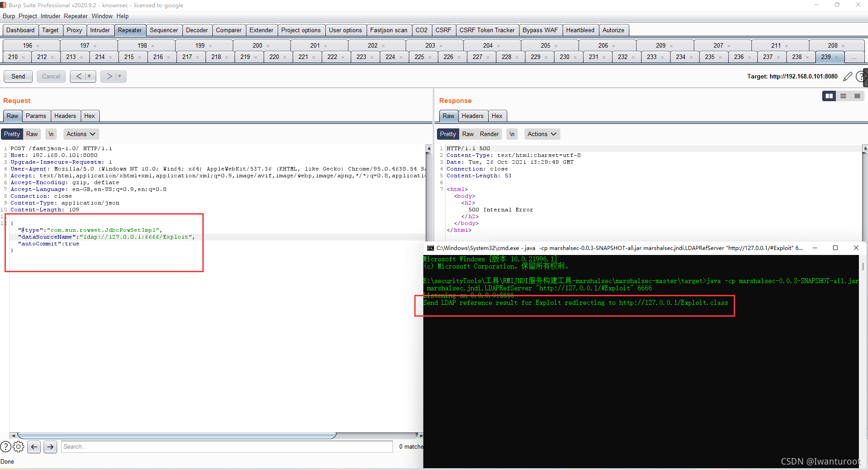Switch request body view to Raw
Screen dimensions: 868x470
(x=32, y=134)
